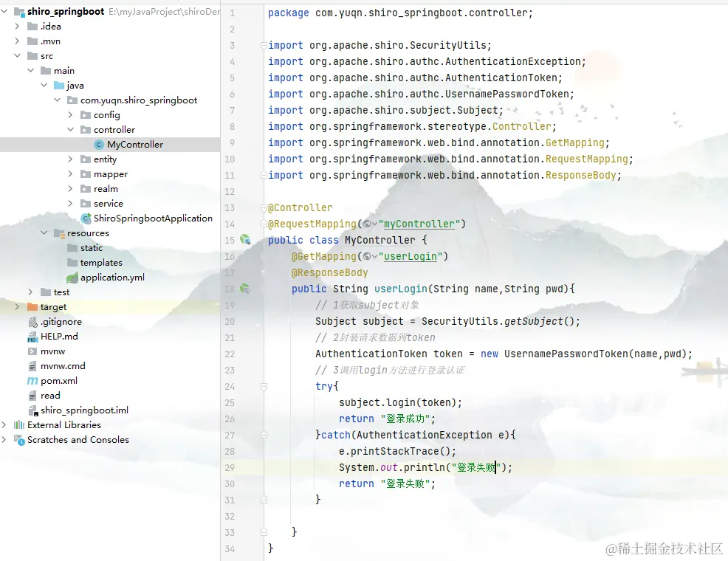Collapse the resources folder arrow
728x561 pixels.
[x=44, y=233]
